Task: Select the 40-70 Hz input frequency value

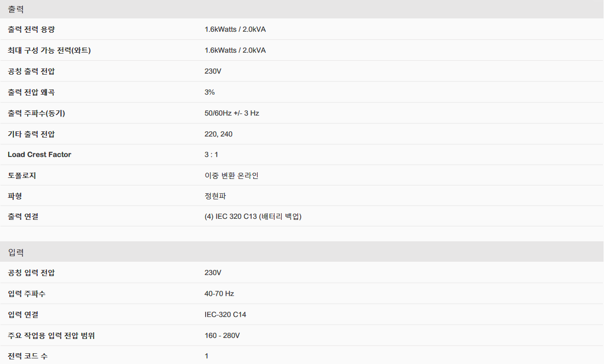Action: click(x=219, y=293)
